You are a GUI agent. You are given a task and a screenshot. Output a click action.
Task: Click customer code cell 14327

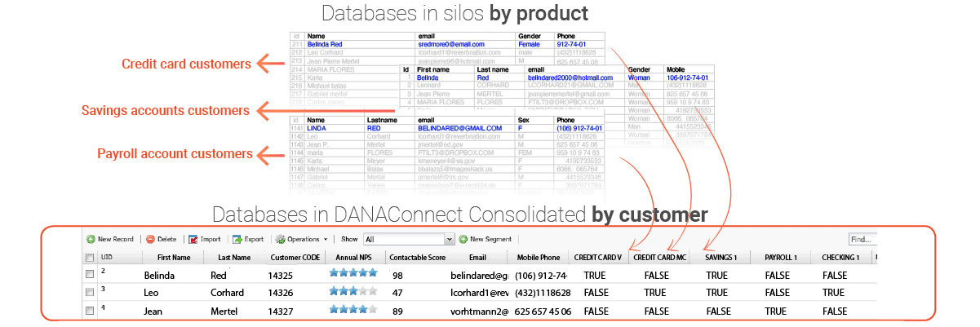(281, 312)
